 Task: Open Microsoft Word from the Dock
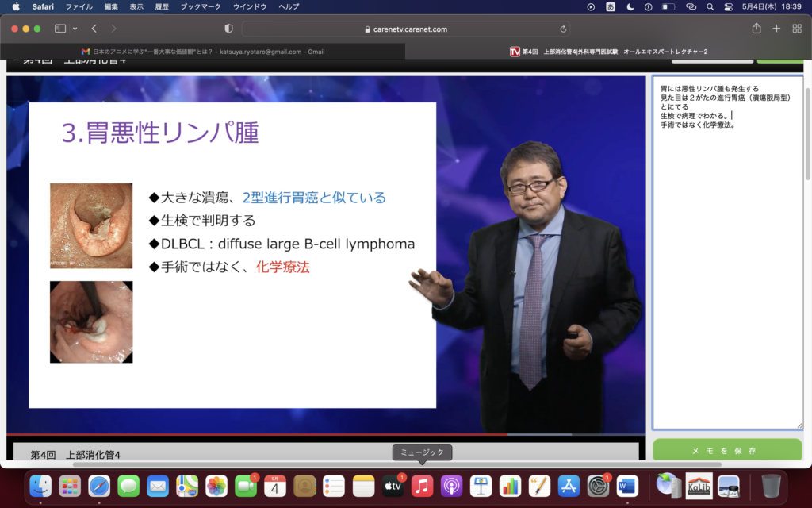point(627,485)
